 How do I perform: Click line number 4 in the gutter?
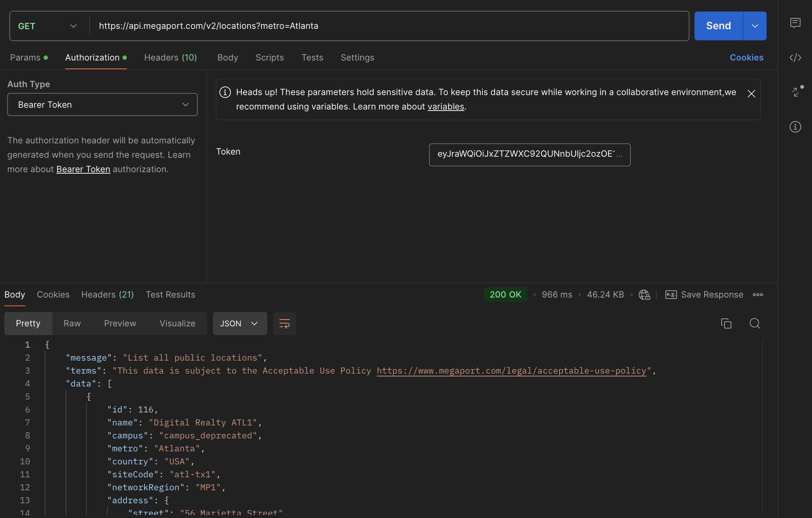point(27,384)
